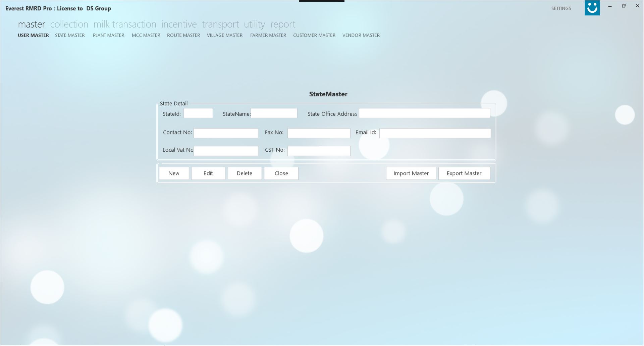Click the Import Master button
Screen dimensions: 644x346
[x=411, y=173]
